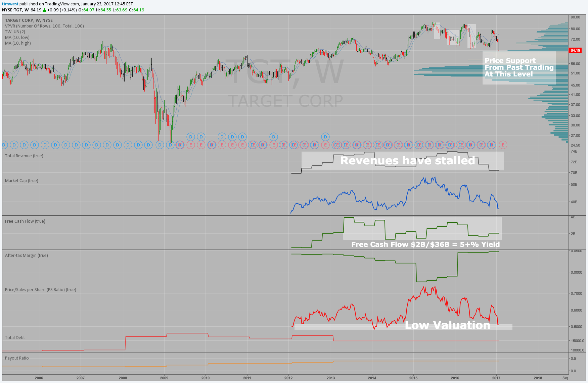
Task: Select the Total Debt pane label
Action: click(x=15, y=338)
